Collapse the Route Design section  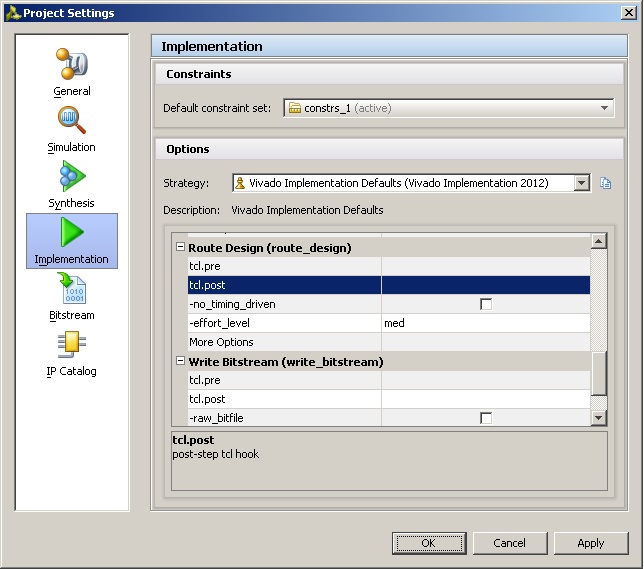181,247
